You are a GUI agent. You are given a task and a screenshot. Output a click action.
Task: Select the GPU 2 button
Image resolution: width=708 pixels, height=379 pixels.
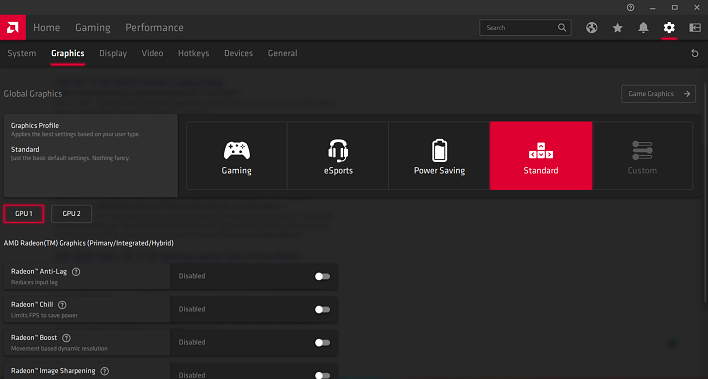[x=71, y=214]
